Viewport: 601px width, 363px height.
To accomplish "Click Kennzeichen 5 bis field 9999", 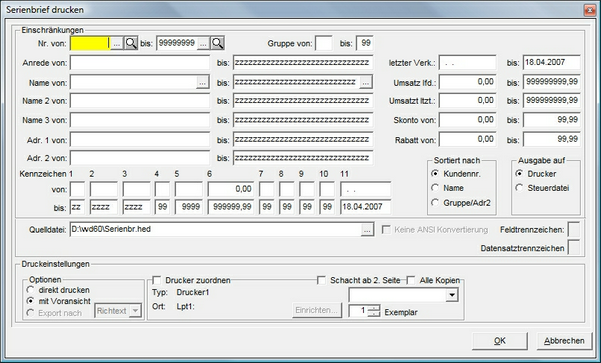I will [x=189, y=207].
